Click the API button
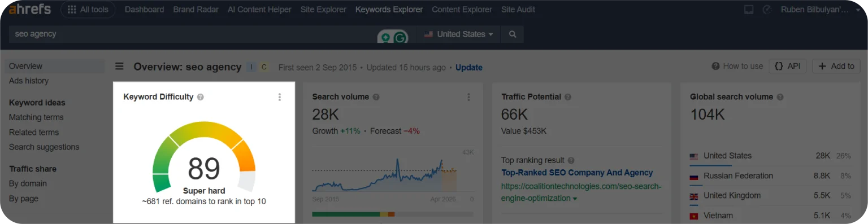This screenshot has width=868, height=224. coord(787,66)
